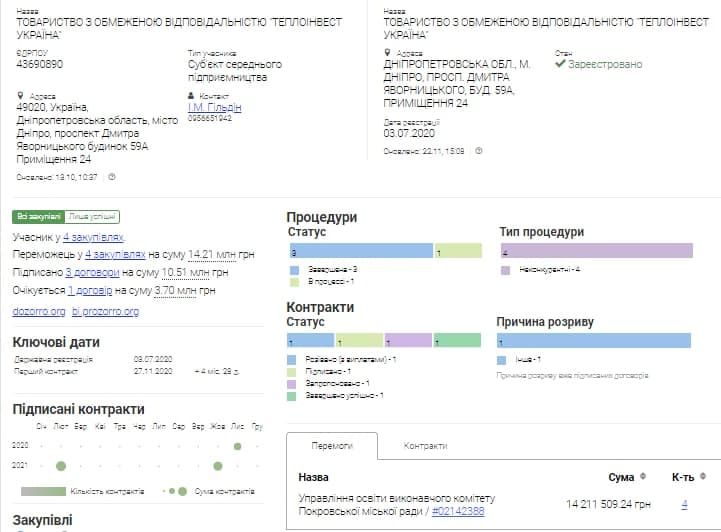This screenshot has width=721, height=532.
Task: Click the help icon next to left 'Оновлено' timestamp
Action: pos(112,177)
